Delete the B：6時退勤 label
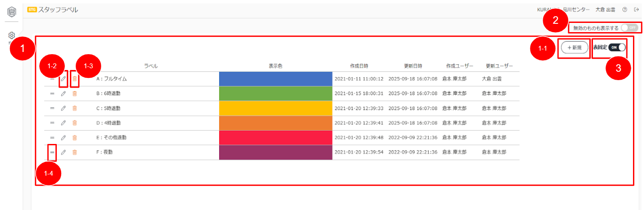 tap(74, 93)
